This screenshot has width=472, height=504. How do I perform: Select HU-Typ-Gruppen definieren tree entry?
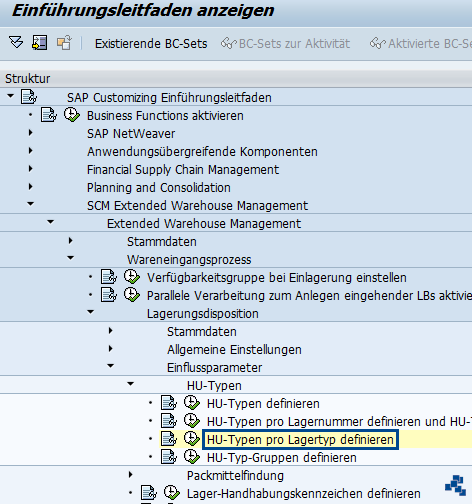[x=282, y=458]
